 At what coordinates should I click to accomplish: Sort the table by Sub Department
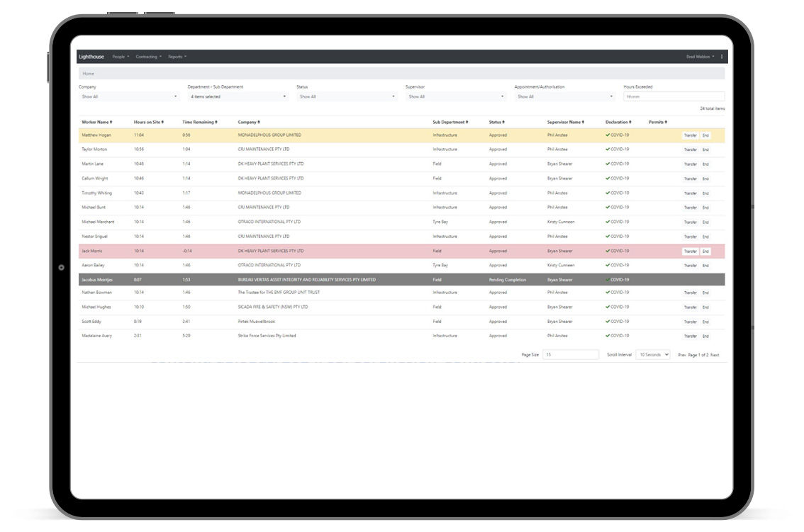click(x=450, y=122)
